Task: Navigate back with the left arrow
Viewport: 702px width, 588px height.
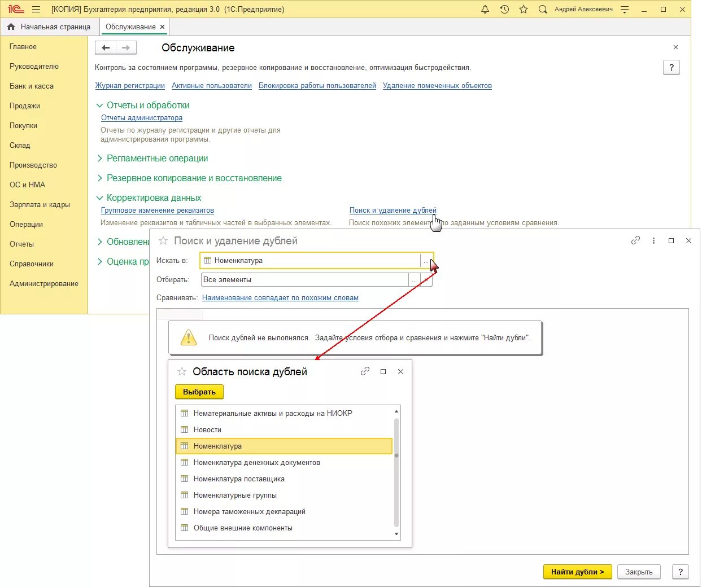Action: (106, 48)
